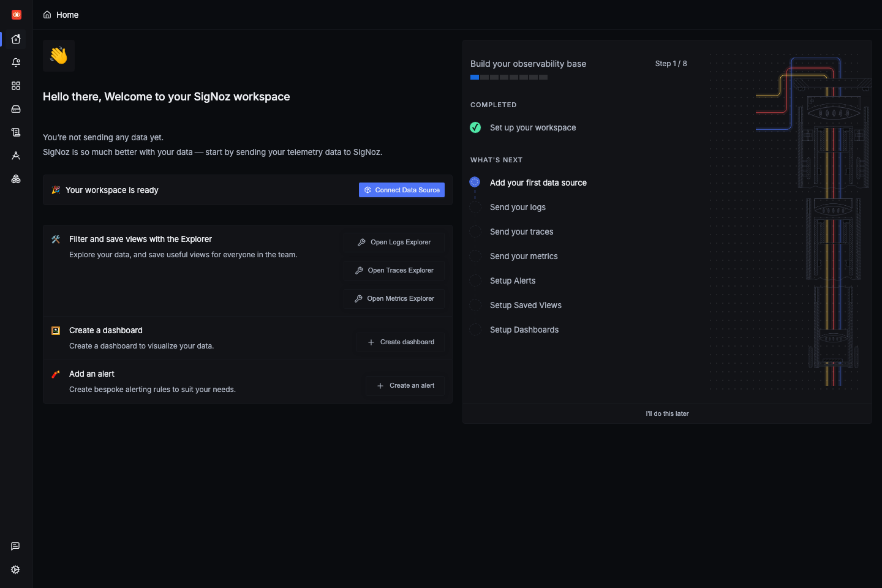Click the Filter and save views with the Explorer title
Screen dimensions: 882x588
click(140, 239)
